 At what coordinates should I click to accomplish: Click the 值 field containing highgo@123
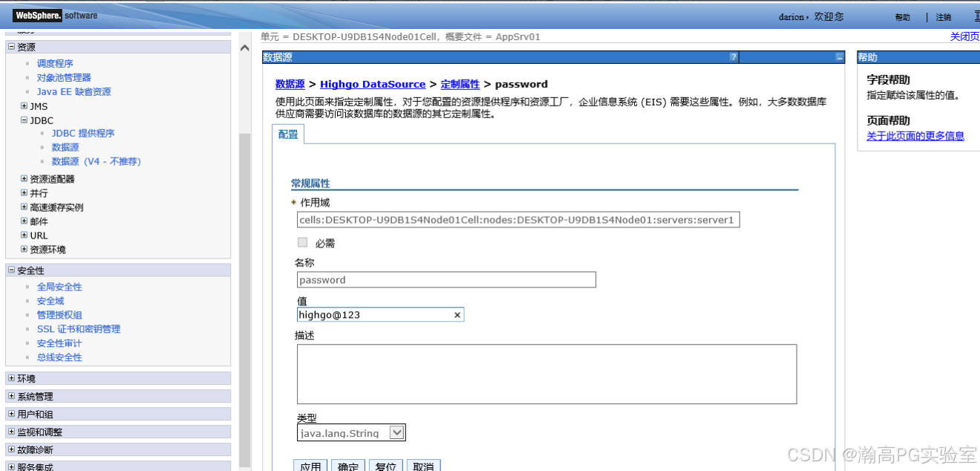[x=380, y=315]
